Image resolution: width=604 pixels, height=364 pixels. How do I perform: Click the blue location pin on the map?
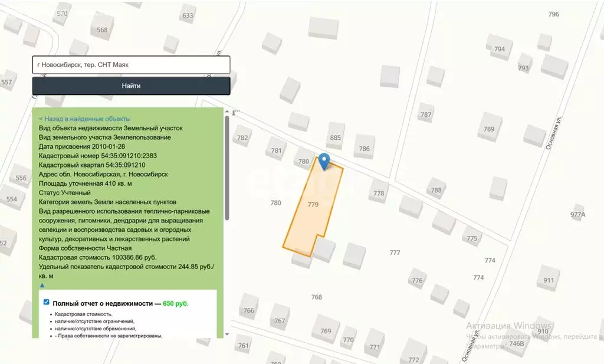(x=324, y=160)
